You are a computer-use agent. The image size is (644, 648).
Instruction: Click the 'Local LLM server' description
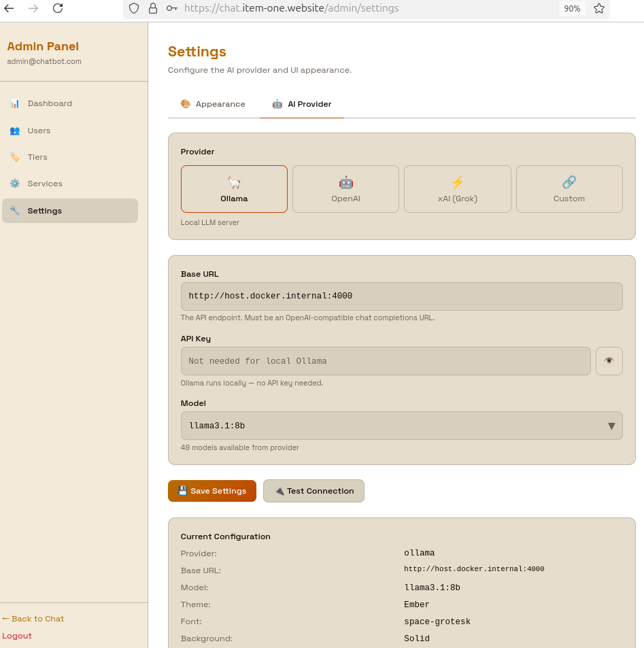[210, 222]
